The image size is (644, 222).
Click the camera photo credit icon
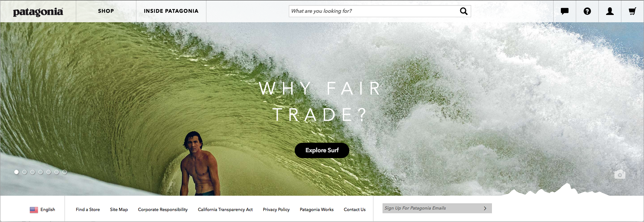[620, 175]
